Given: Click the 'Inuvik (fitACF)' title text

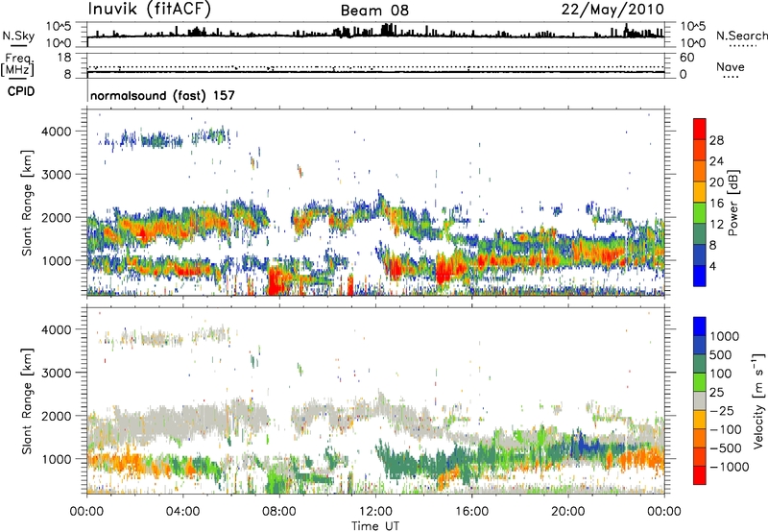Looking at the screenshot, I should tap(150, 10).
